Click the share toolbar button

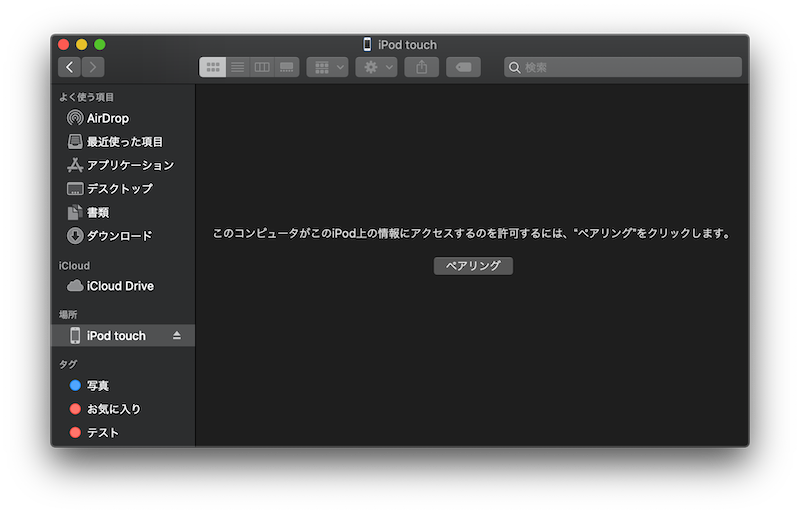coord(421,67)
